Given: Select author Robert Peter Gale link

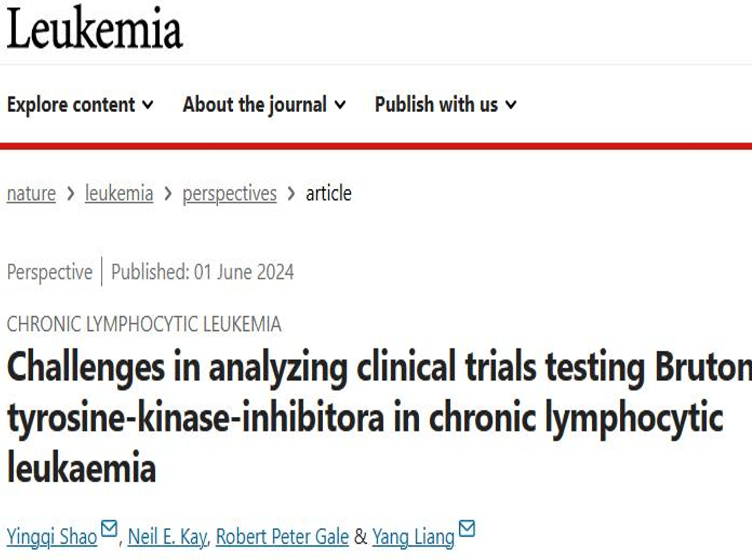Looking at the screenshot, I should (282, 537).
